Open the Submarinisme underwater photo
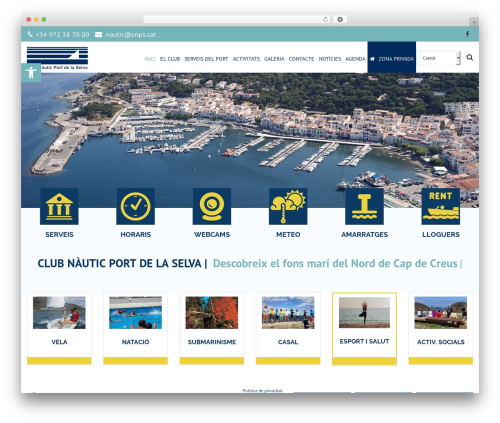This screenshot has width=500, height=423. tap(212, 313)
